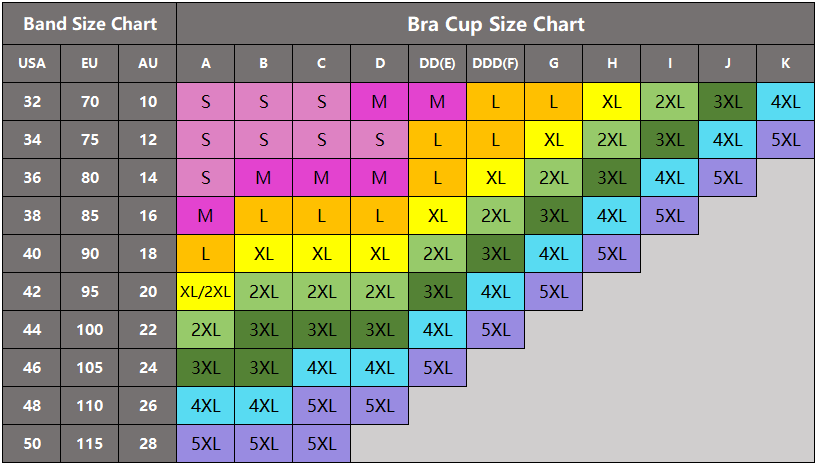
Task: Click the purple 5XL cell in the K column
Action: 785,140
